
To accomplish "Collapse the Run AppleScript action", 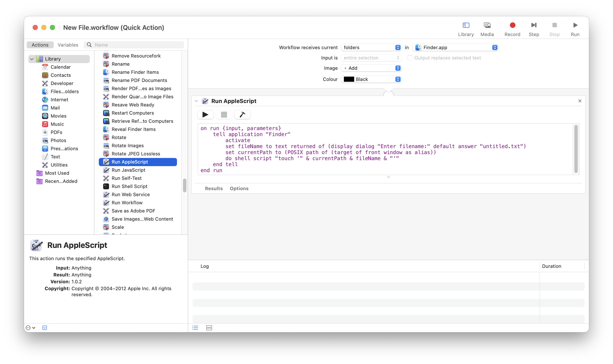I will click(196, 101).
